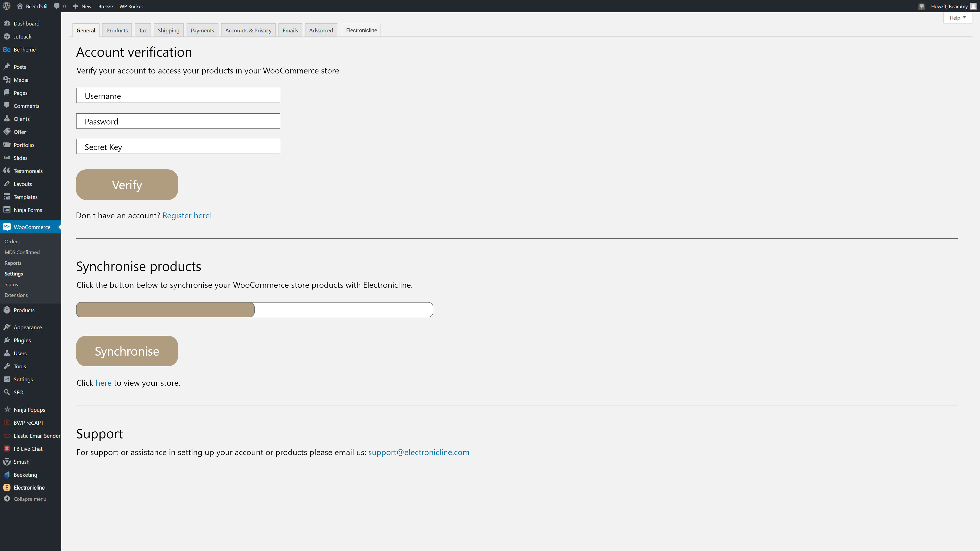Open the Shipping tab
The width and height of the screenshot is (980, 551).
click(x=168, y=30)
